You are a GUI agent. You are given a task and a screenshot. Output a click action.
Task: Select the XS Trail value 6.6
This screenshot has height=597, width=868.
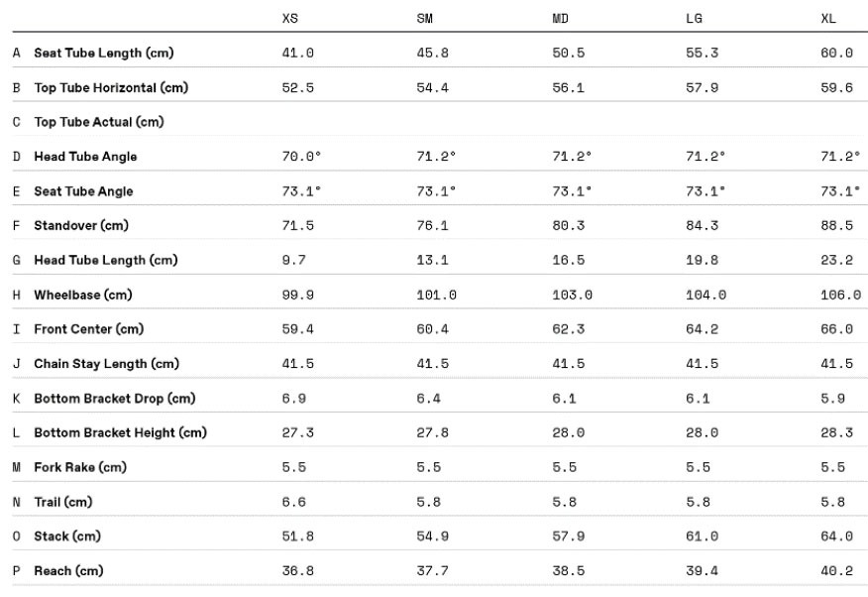coord(294,502)
